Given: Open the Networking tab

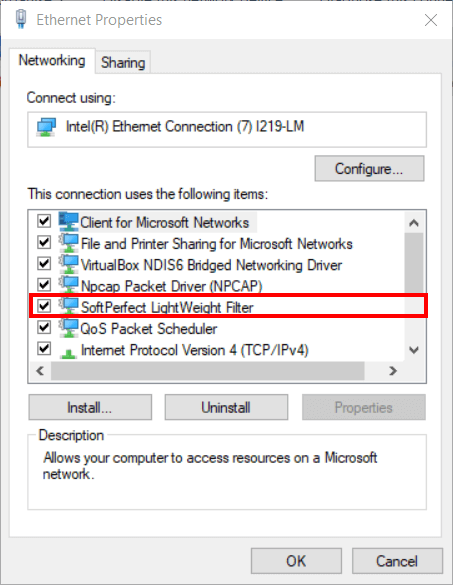Looking at the screenshot, I should point(52,60).
